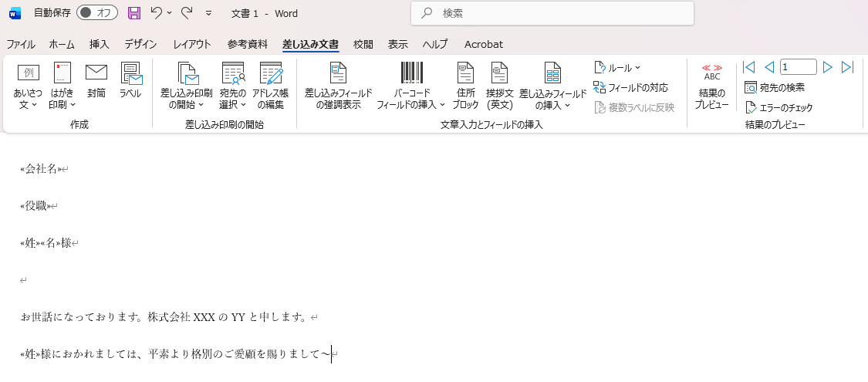Click アドレス帳の編集 edit recipient list
The width and height of the screenshot is (868, 382).
click(271, 86)
